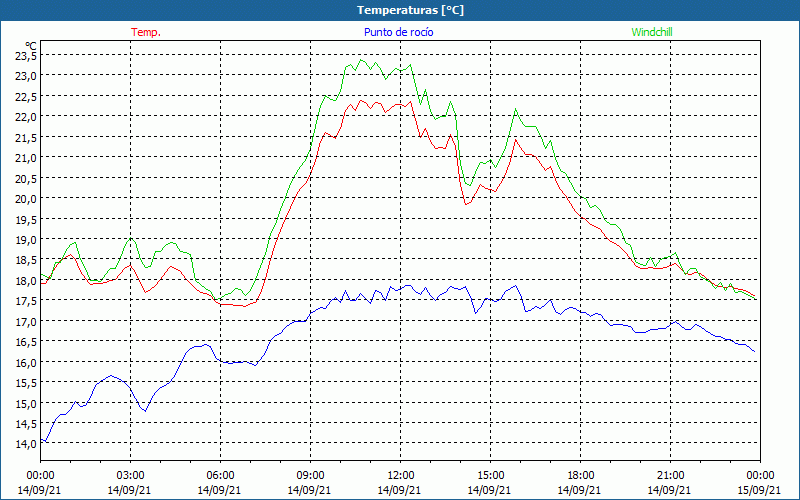Image resolution: width=800 pixels, height=500 pixels.
Task: Click the 15,0 y-axis value
Action: [26, 403]
